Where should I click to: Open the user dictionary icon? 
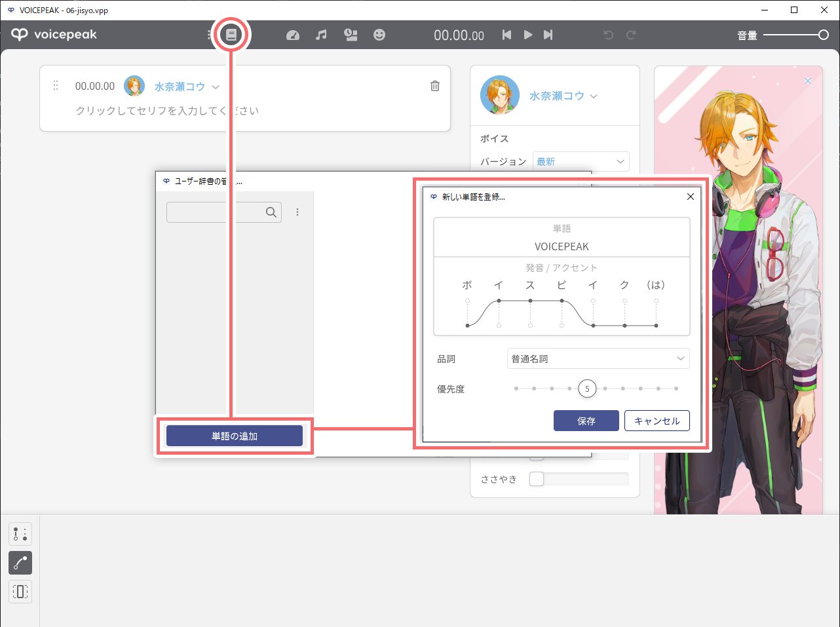231,35
